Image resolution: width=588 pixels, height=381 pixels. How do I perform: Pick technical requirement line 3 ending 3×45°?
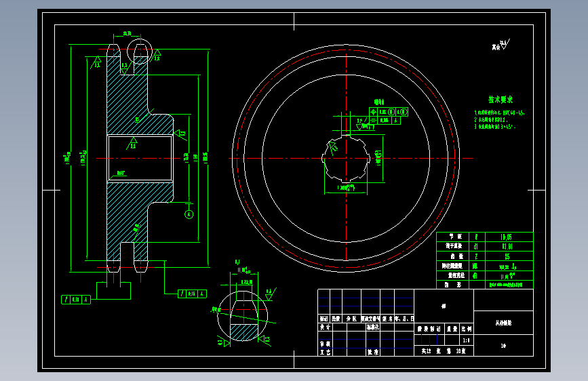[x=495, y=127]
